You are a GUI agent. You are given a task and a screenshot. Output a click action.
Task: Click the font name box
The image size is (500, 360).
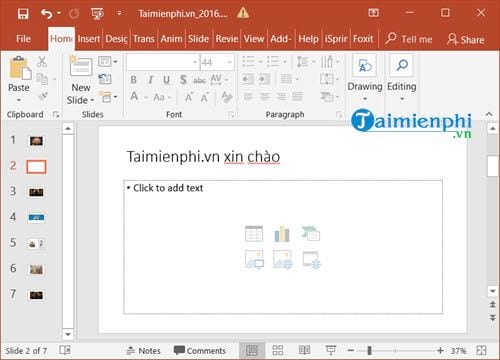coord(163,62)
